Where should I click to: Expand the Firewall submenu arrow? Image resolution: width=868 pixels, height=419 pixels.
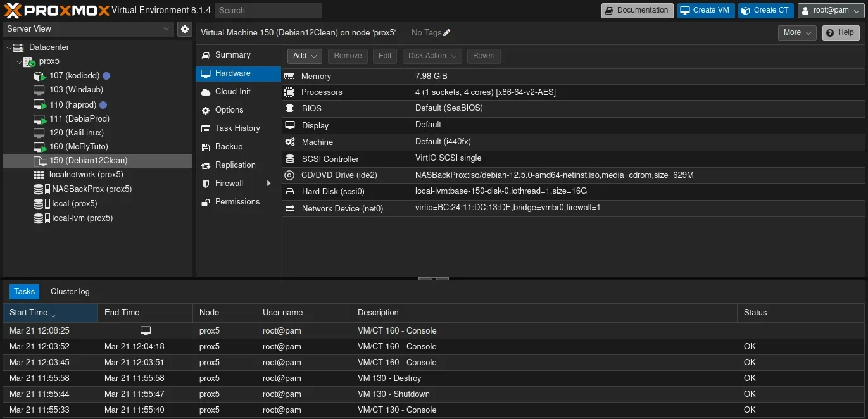(269, 184)
